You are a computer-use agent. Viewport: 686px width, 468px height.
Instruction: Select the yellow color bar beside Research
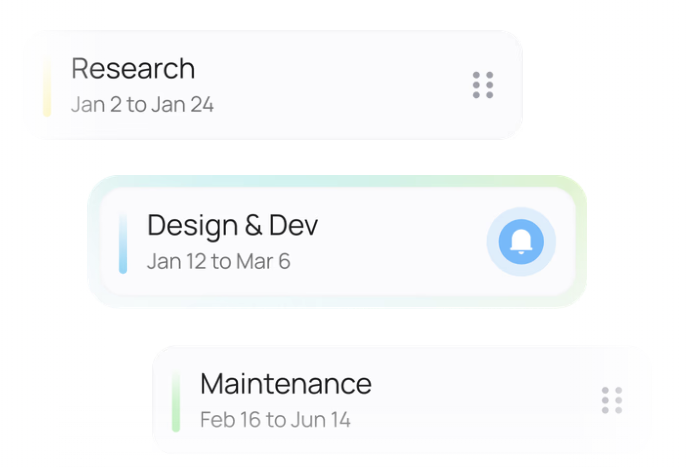pyautogui.click(x=47, y=90)
